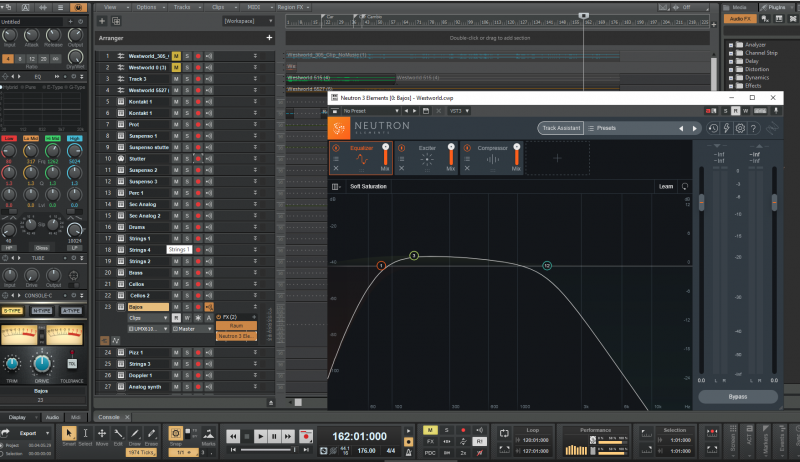This screenshot has width=800, height=462.
Task: Toggle Exciter module power button
Action: 402,148
